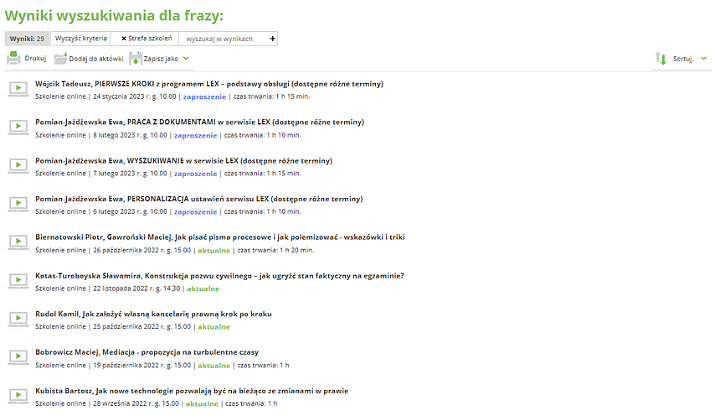Click video icon for PRACA Z DOKUMENTAMI training
Image resolution: width=715 pixels, height=420 pixels.
pos(17,127)
